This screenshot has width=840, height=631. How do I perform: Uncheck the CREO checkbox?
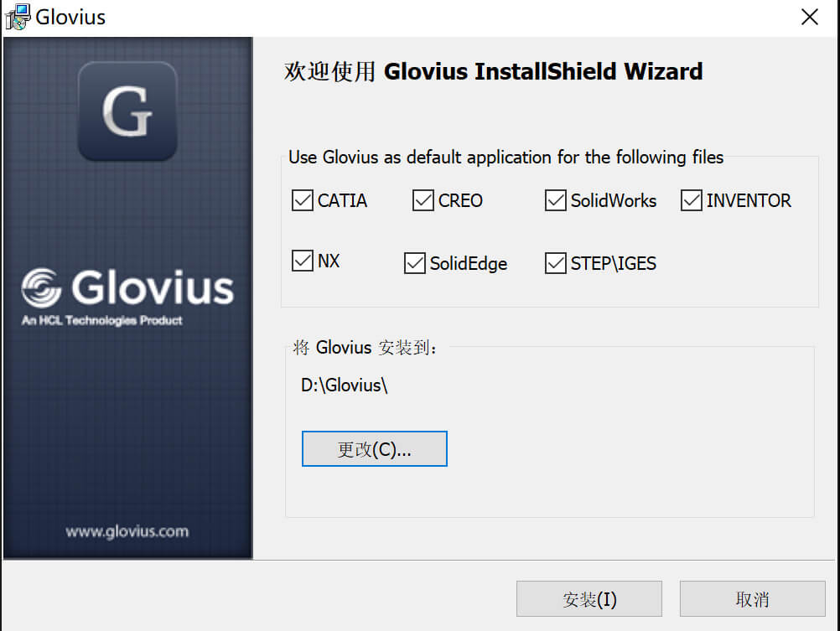(423, 200)
